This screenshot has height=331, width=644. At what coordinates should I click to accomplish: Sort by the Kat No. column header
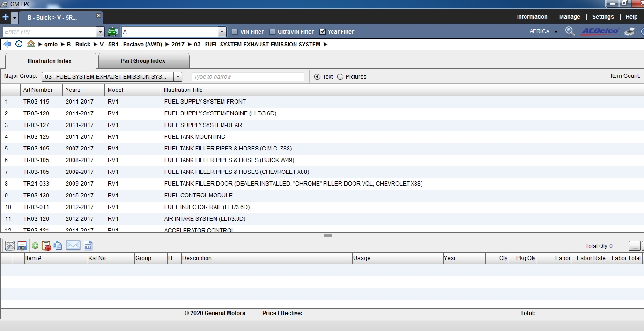(111, 258)
